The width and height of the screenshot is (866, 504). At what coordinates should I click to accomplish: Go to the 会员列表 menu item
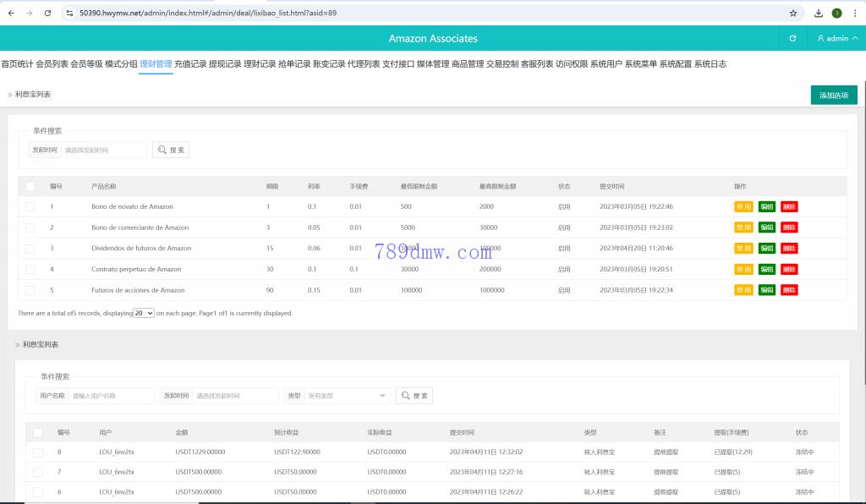point(52,63)
